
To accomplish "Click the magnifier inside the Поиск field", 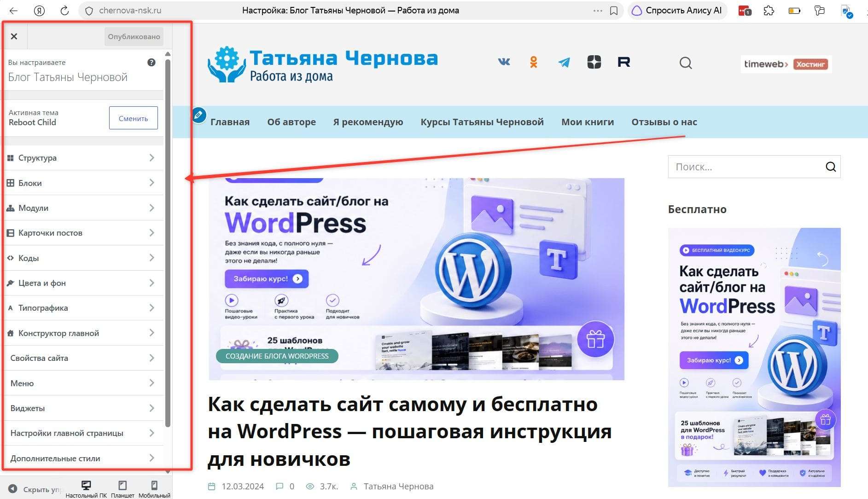I will [x=831, y=167].
